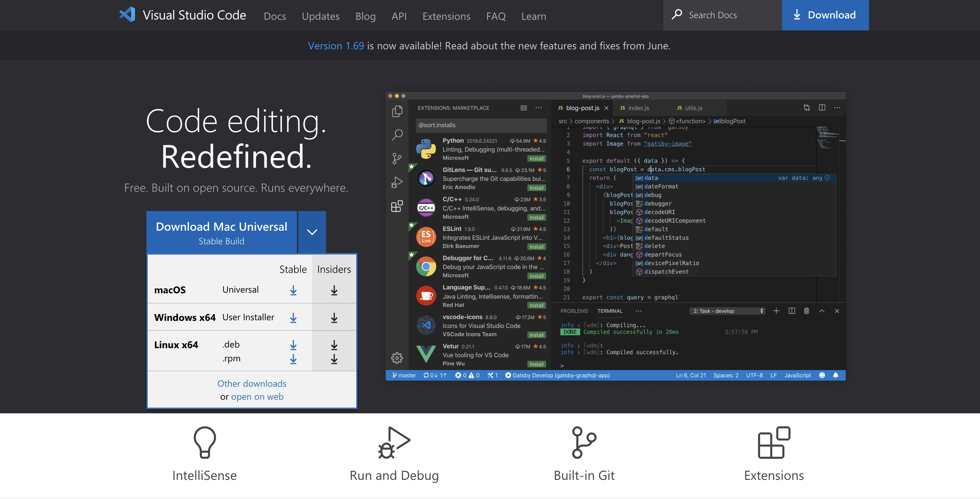Download macOS Universal Stable build arrow
Viewport: 980px width, 499px height.
[293, 290]
